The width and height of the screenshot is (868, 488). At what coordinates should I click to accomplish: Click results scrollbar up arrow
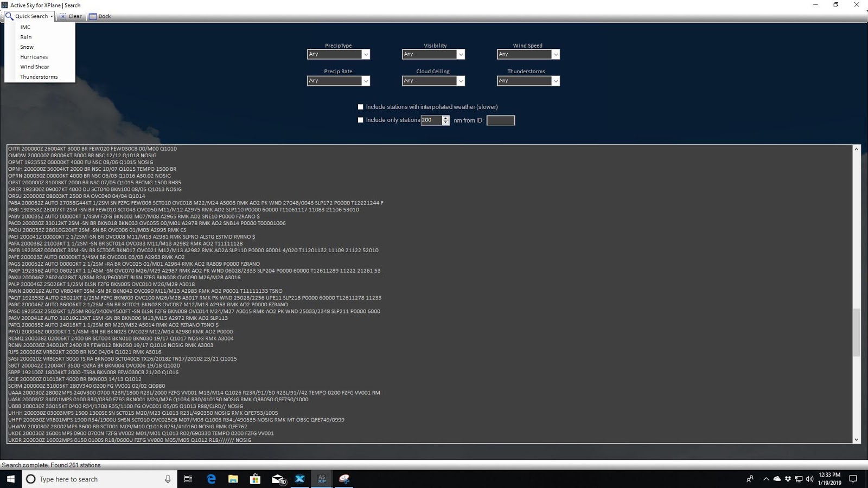point(857,149)
